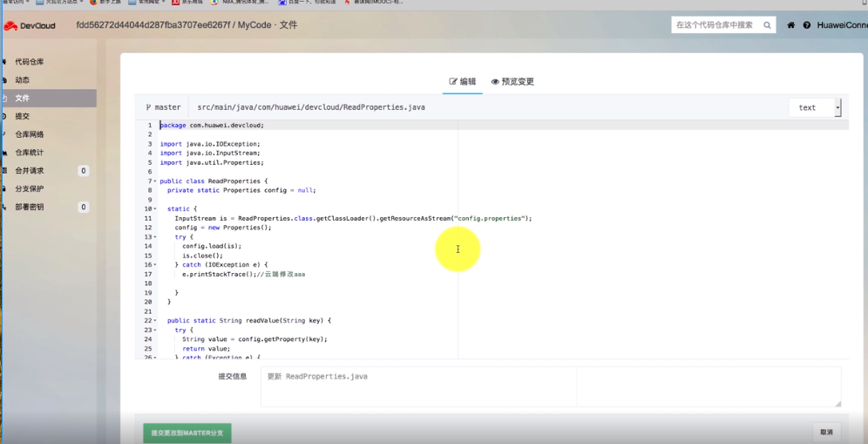Click the Firefox icon bookmark

93,3
